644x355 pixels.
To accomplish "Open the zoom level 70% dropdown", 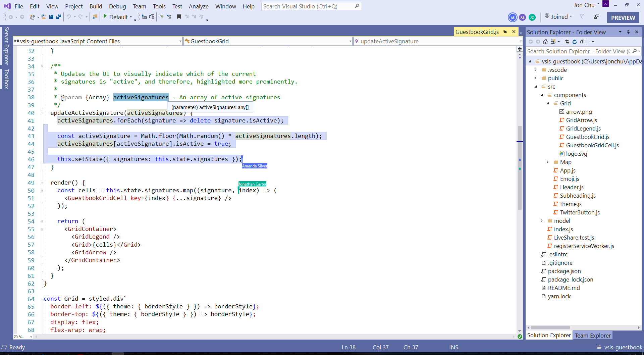I will click(x=31, y=337).
